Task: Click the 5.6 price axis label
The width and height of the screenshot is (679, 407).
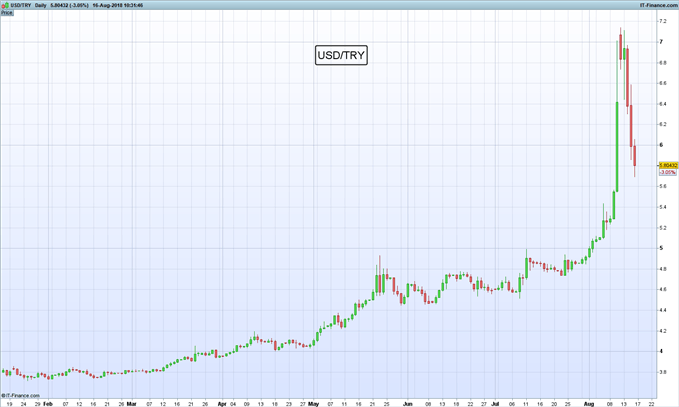Action: [663, 186]
